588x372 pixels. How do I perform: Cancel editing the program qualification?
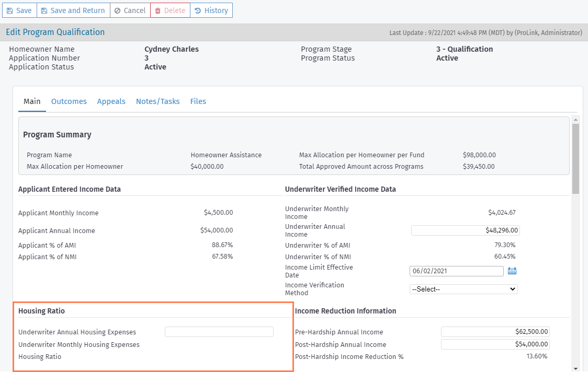(130, 10)
